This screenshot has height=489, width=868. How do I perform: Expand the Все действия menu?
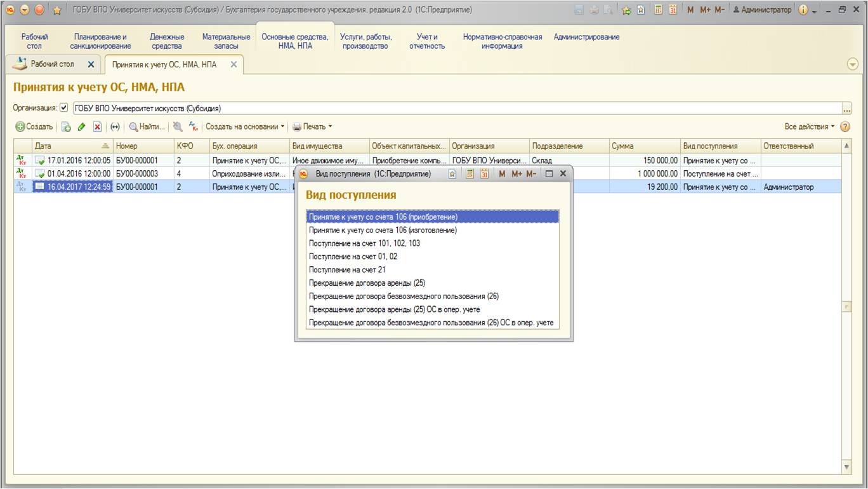coord(810,127)
